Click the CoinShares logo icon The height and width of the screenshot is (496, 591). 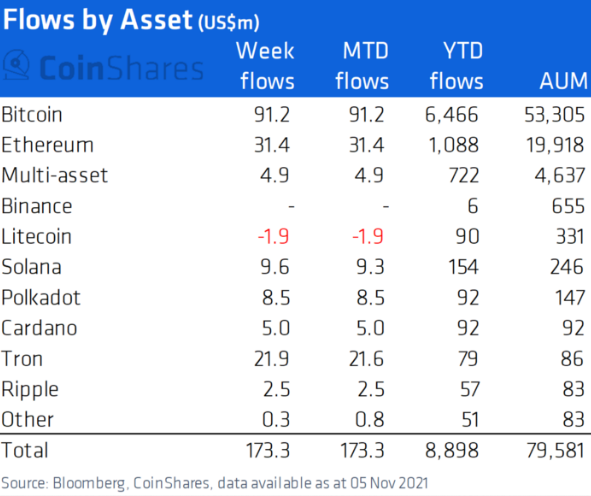coord(16,65)
